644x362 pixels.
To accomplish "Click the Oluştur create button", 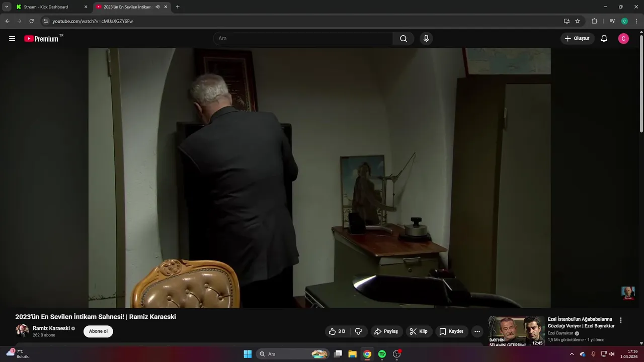I will (577, 39).
